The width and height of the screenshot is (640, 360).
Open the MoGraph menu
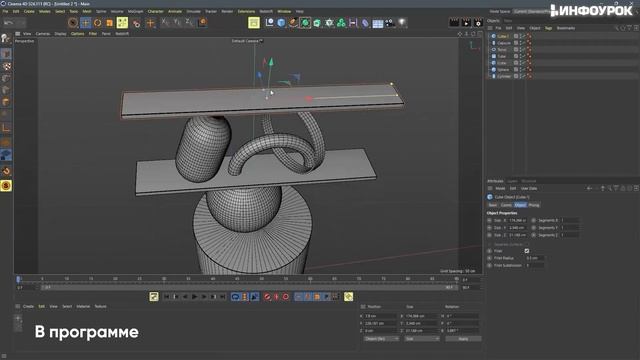(136, 11)
